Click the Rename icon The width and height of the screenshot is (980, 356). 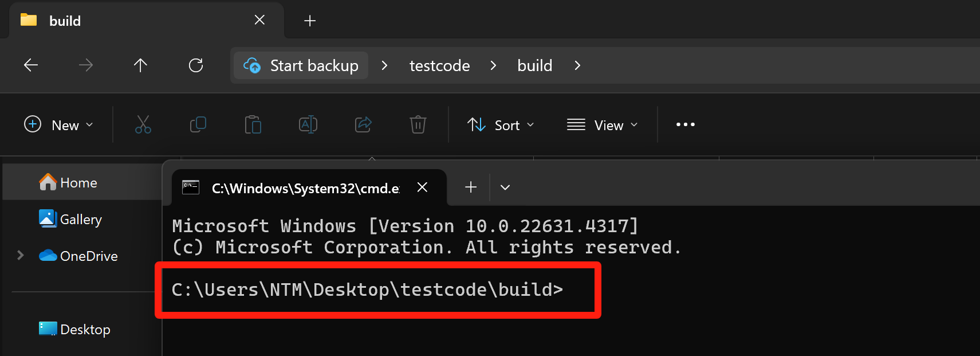coord(308,124)
